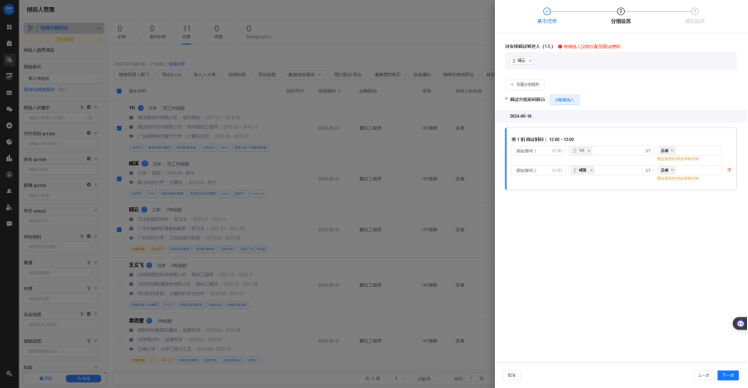Open the WeChat chat bubbles sidebar icon
The image size is (748, 388).
(x=9, y=109)
